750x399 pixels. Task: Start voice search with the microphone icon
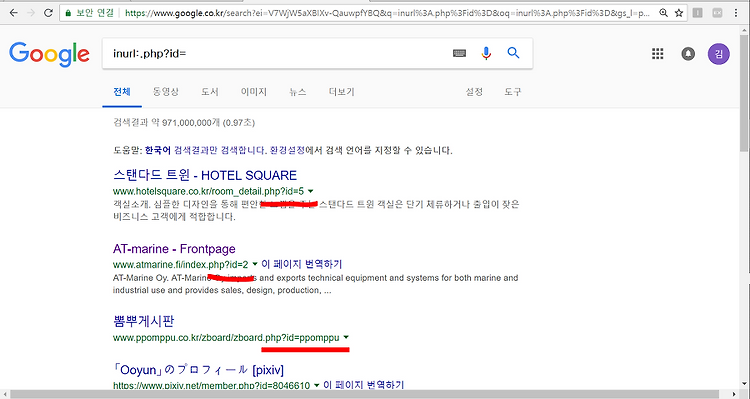pos(486,53)
